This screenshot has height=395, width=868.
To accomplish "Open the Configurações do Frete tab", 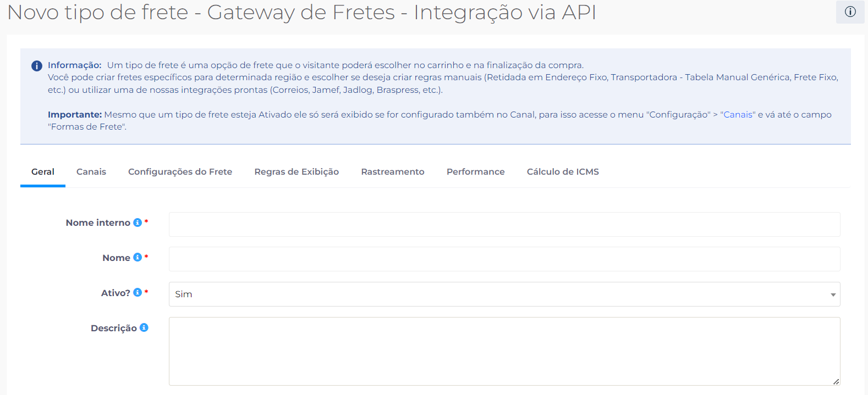I will tap(180, 172).
